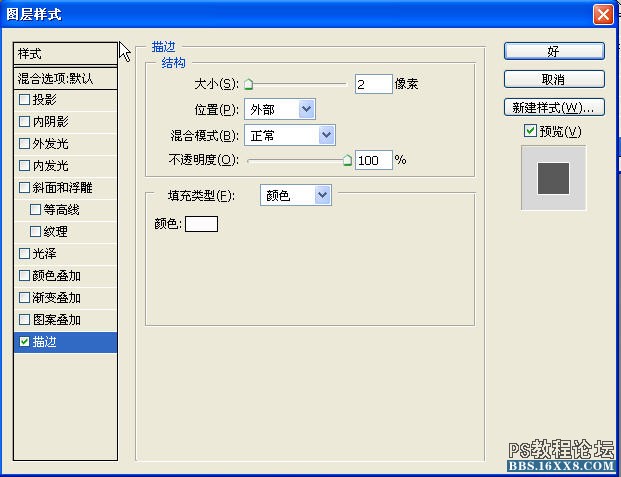
Task: Select the 等高线 label in the list
Action: [x=61, y=210]
